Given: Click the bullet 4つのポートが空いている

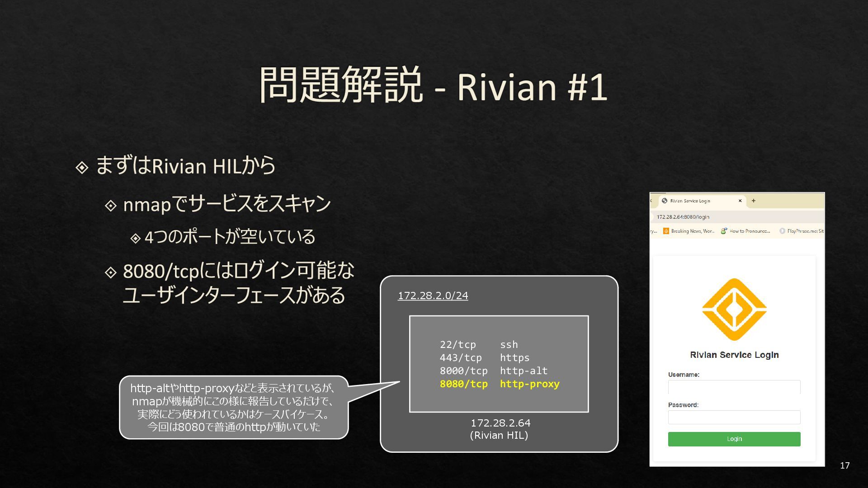Looking at the screenshot, I should [230, 237].
